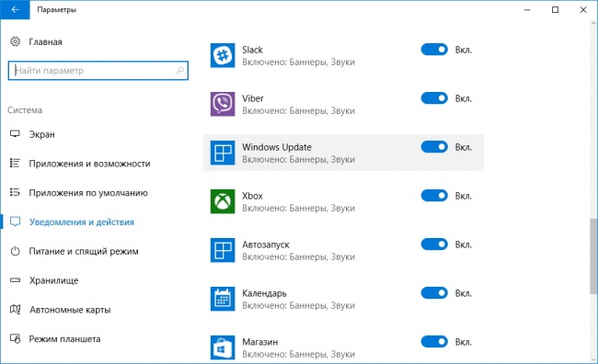Image resolution: width=598 pixels, height=364 pixels.
Task: Click the Уведомления и действия speech-bubble icon
Action: 15,222
